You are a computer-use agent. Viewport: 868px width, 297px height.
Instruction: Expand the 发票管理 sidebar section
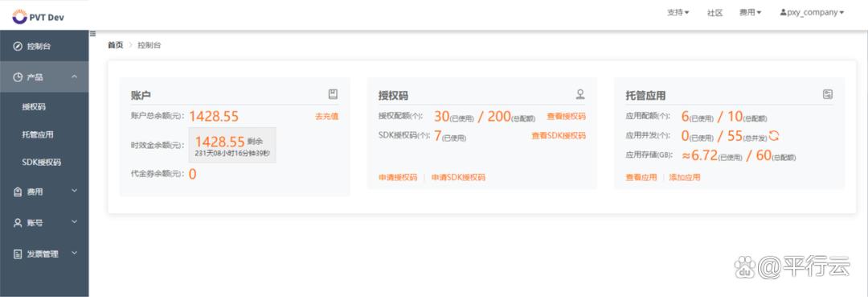[x=74, y=254]
